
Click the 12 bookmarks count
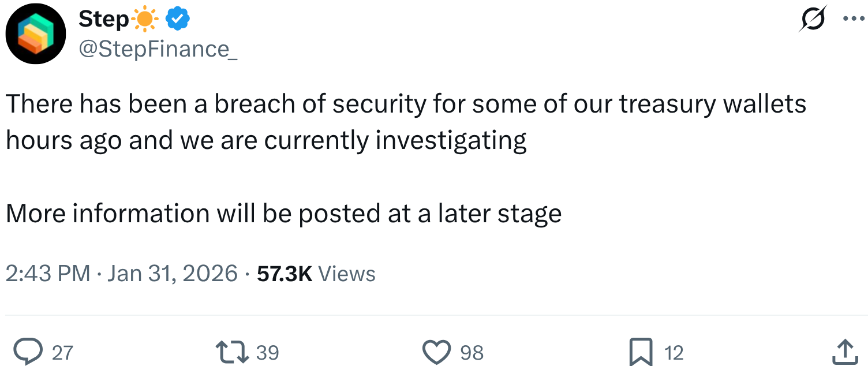(674, 352)
